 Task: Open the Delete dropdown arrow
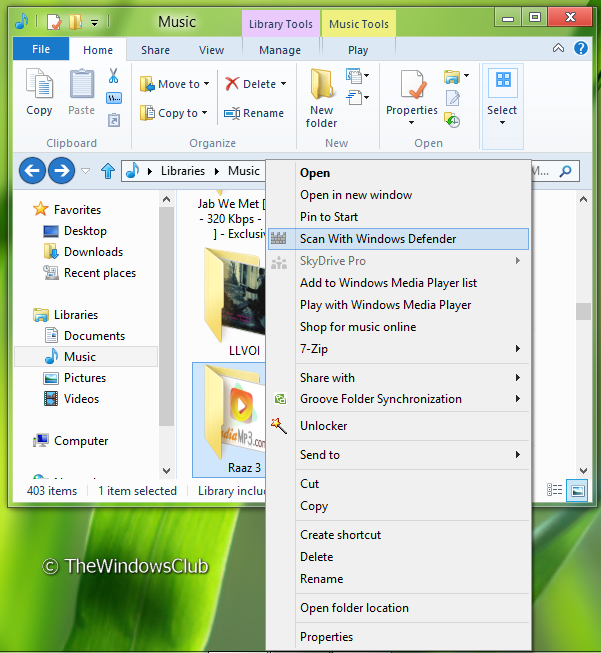pyautogui.click(x=284, y=84)
